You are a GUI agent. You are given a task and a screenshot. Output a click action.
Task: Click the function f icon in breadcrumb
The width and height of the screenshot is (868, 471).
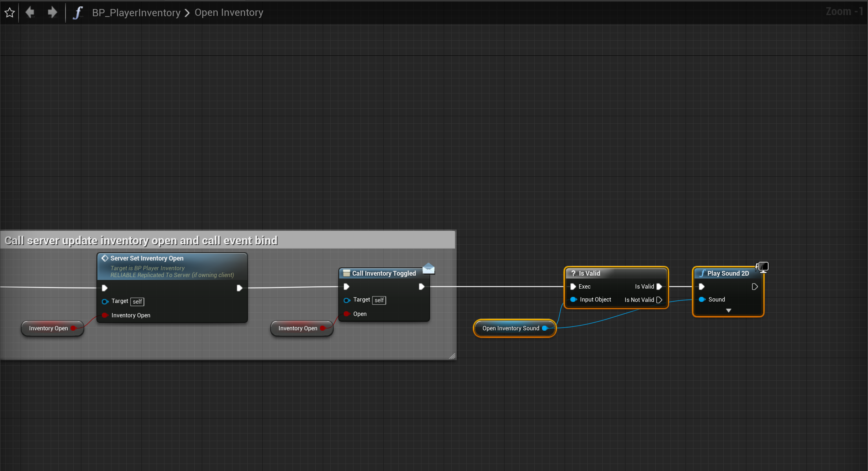(78, 13)
